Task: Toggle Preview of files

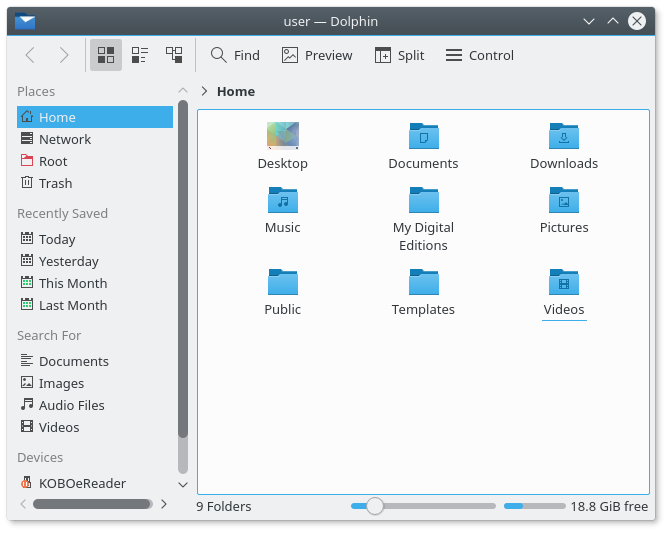Action: 317,55
